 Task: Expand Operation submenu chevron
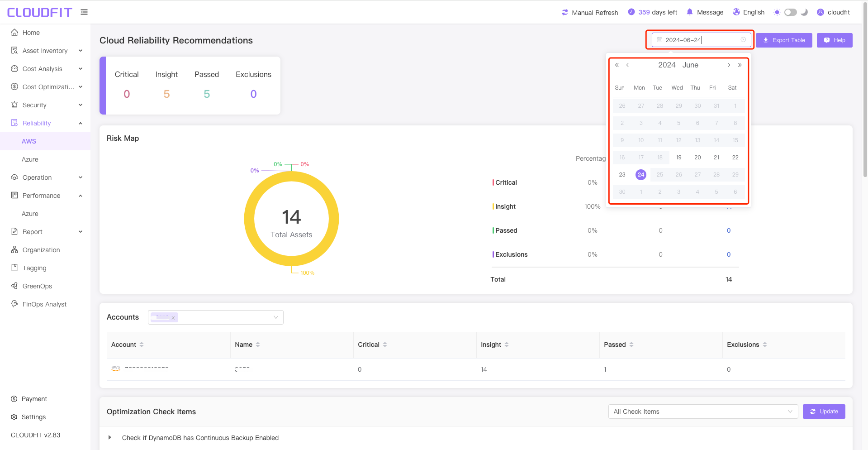click(x=81, y=177)
